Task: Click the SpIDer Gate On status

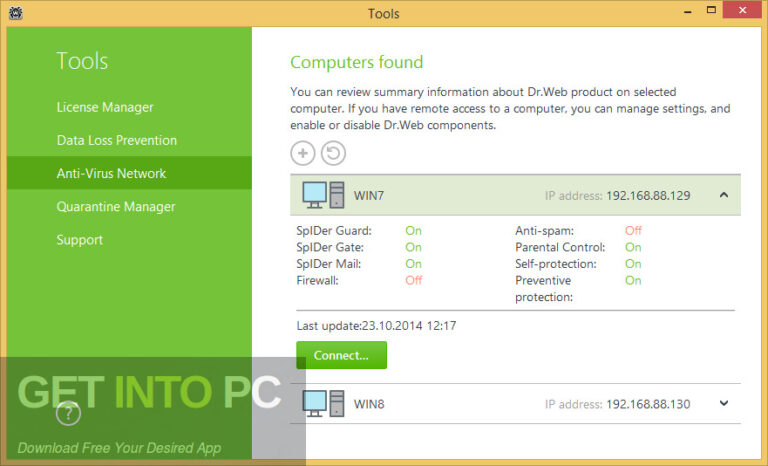Action: (x=413, y=247)
